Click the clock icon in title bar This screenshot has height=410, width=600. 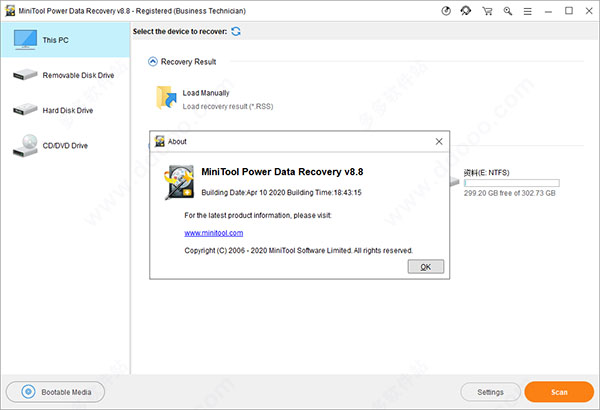[446, 11]
